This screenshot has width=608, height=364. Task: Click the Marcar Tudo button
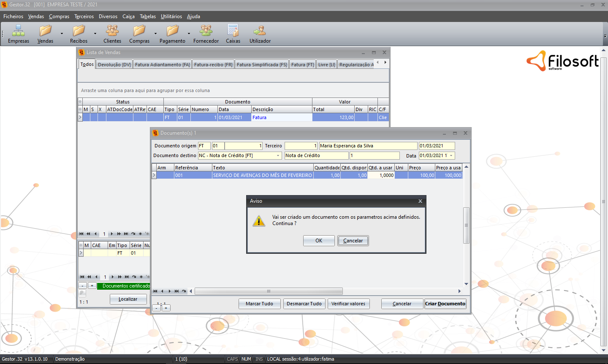(x=259, y=304)
